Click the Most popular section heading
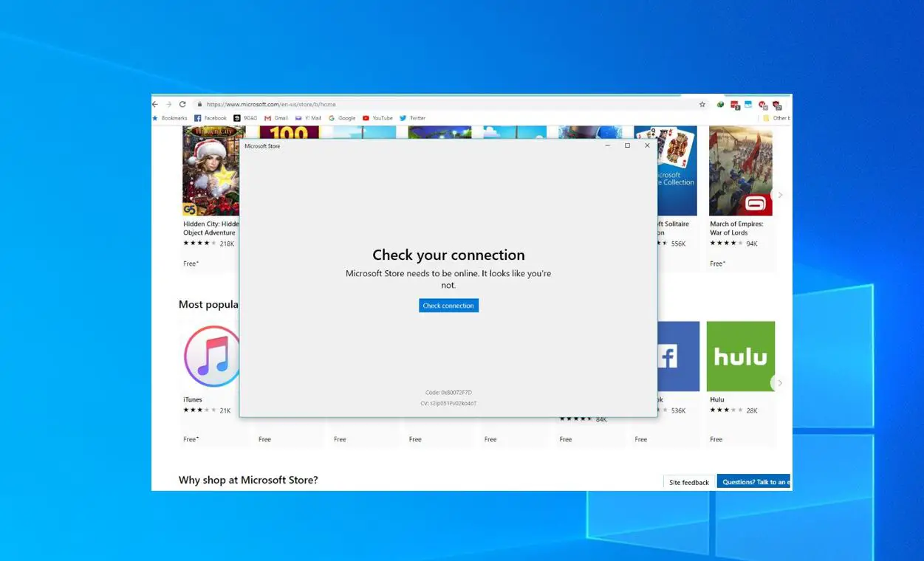The image size is (924, 561). point(209,305)
